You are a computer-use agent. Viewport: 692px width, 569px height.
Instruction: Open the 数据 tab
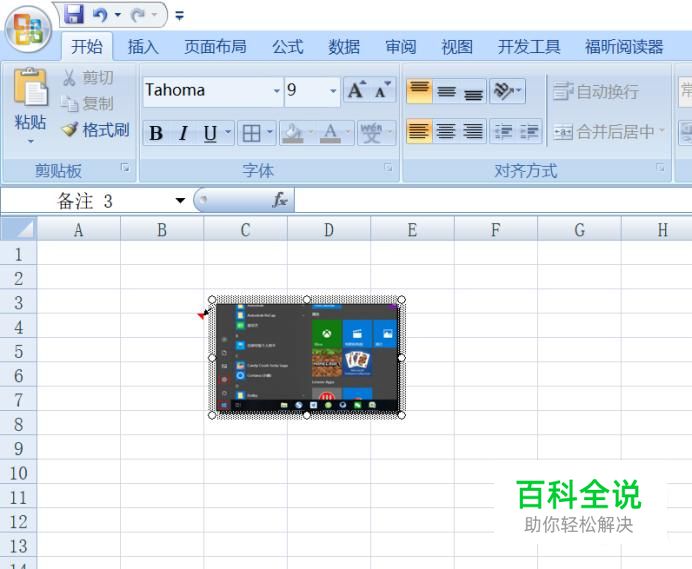point(344,46)
